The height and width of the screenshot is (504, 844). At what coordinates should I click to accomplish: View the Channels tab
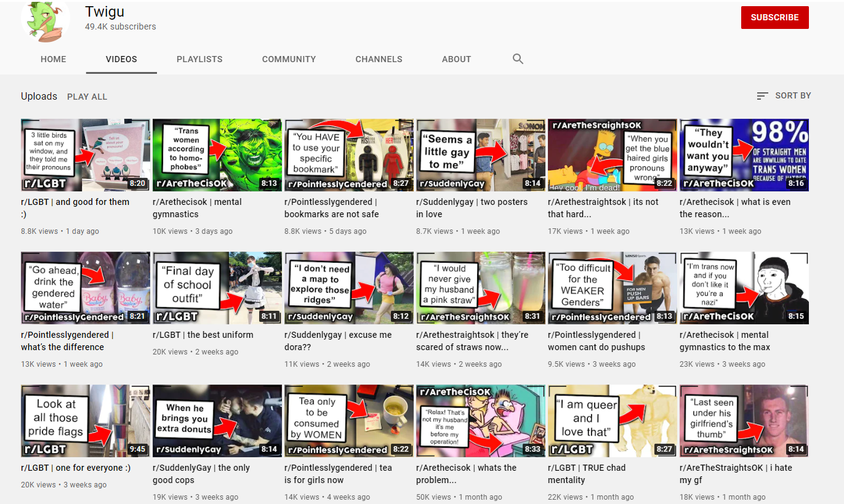(x=379, y=59)
